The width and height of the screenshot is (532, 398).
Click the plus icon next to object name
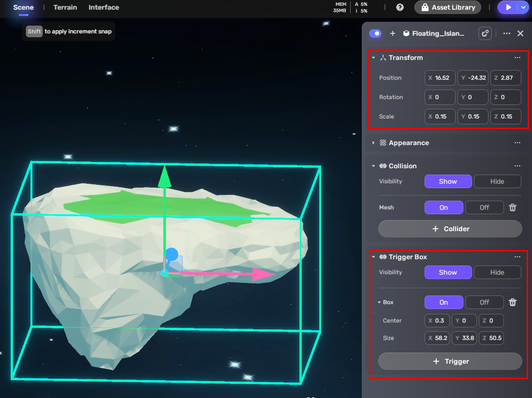click(393, 33)
